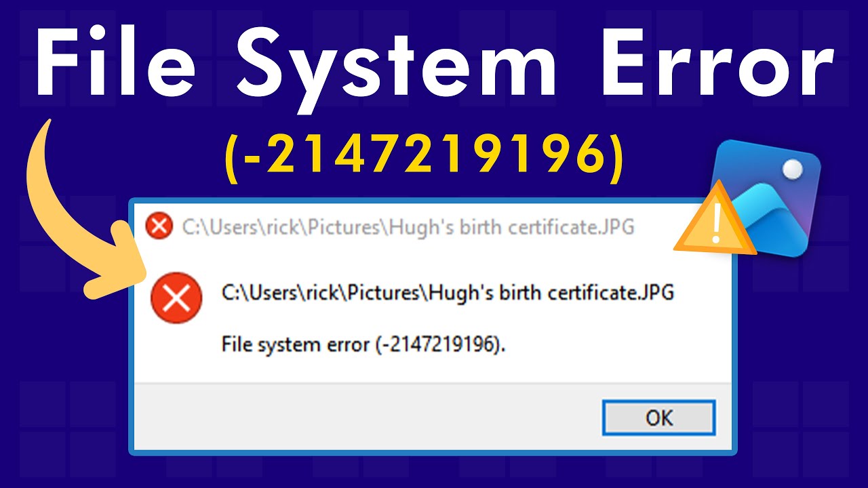Click the OK button in the error dialog
This screenshot has width=868, height=488.
click(659, 418)
